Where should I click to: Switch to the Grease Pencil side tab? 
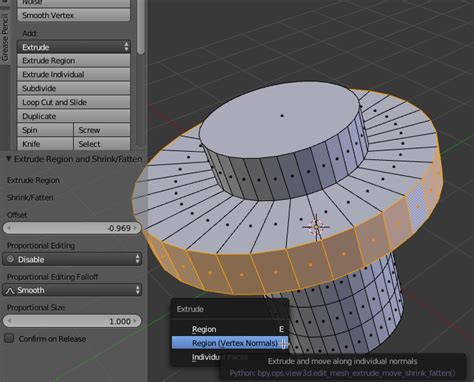[5, 37]
